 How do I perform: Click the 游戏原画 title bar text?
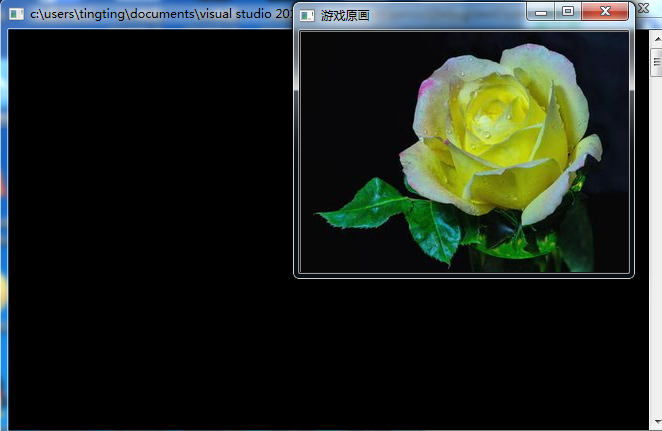tap(345, 15)
